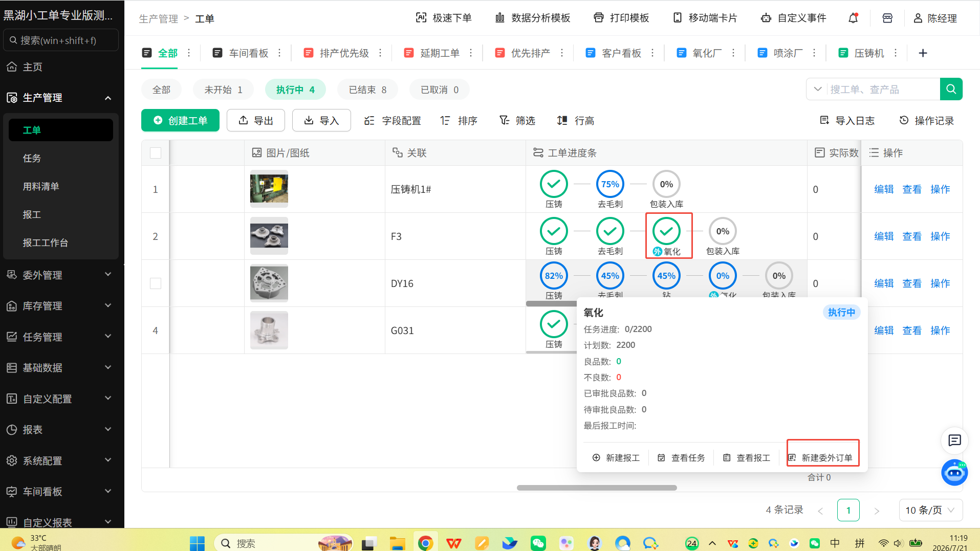The height and width of the screenshot is (551, 980).
Task: Click the 创建工单 button
Action: coord(180,120)
